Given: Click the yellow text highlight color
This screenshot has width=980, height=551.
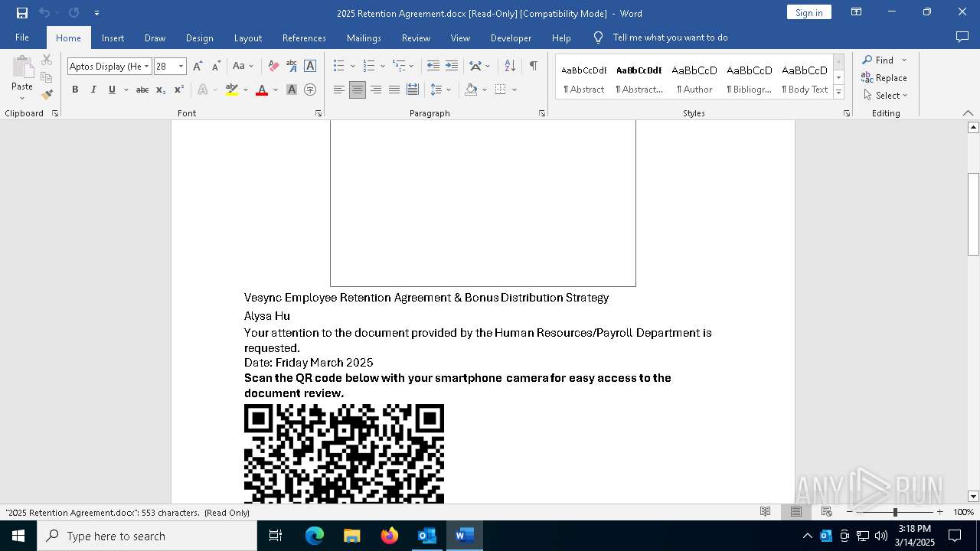Looking at the screenshot, I should (232, 90).
